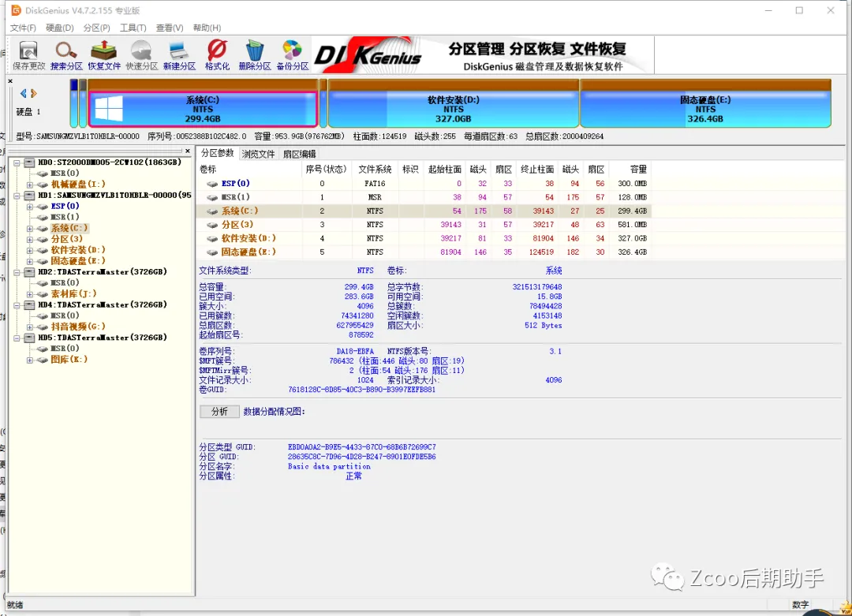
Task: Open the 硬盘(D) menu
Action: (x=60, y=28)
